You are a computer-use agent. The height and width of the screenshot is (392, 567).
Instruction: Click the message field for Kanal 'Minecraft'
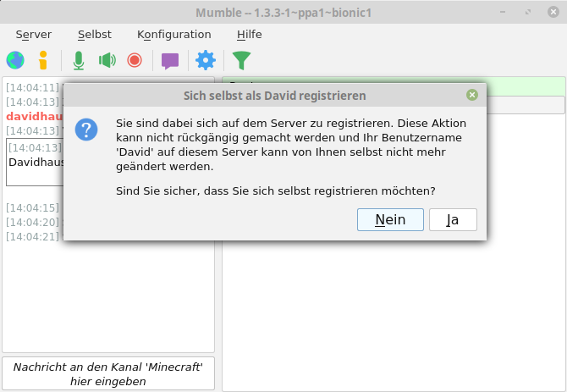pos(108,373)
